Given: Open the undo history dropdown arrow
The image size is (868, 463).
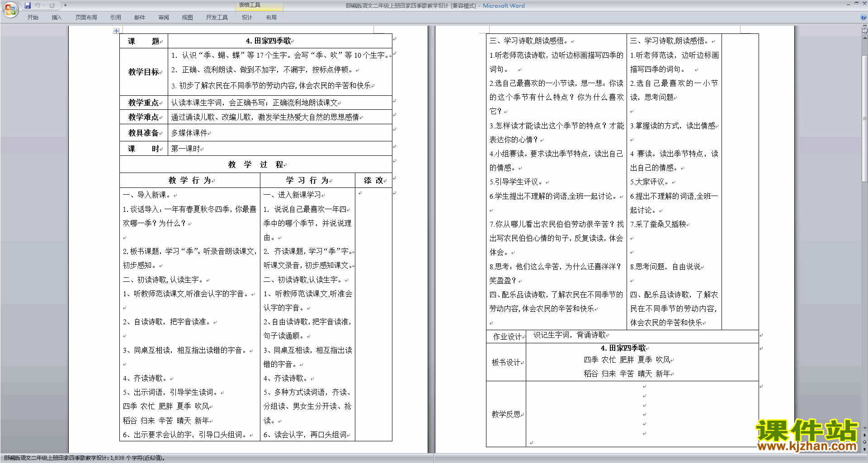Looking at the screenshot, I should [44, 5].
